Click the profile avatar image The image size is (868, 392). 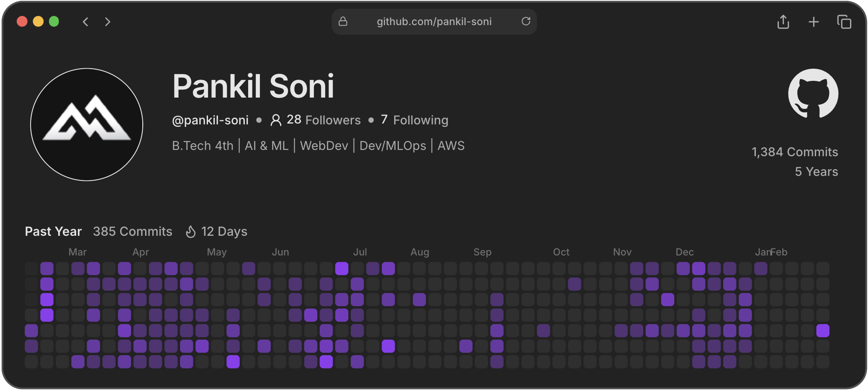[x=87, y=124]
